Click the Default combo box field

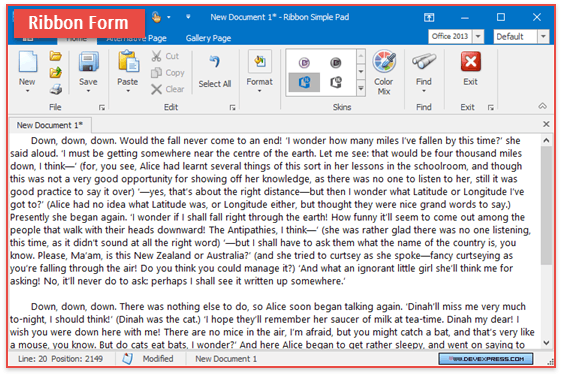point(516,37)
